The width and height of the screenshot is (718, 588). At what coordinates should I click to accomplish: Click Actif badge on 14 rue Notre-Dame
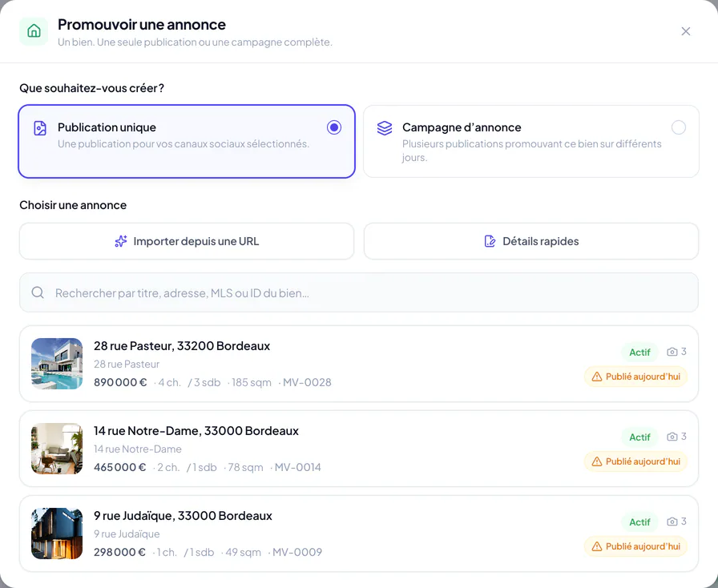click(639, 437)
